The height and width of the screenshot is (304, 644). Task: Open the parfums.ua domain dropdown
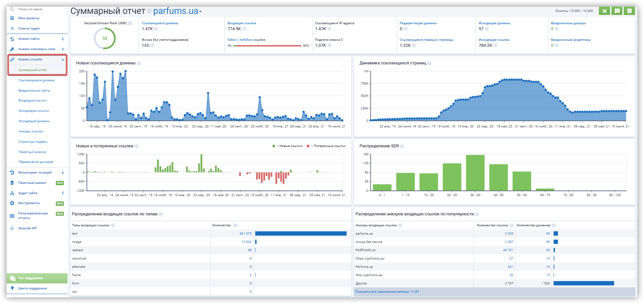[x=177, y=11]
